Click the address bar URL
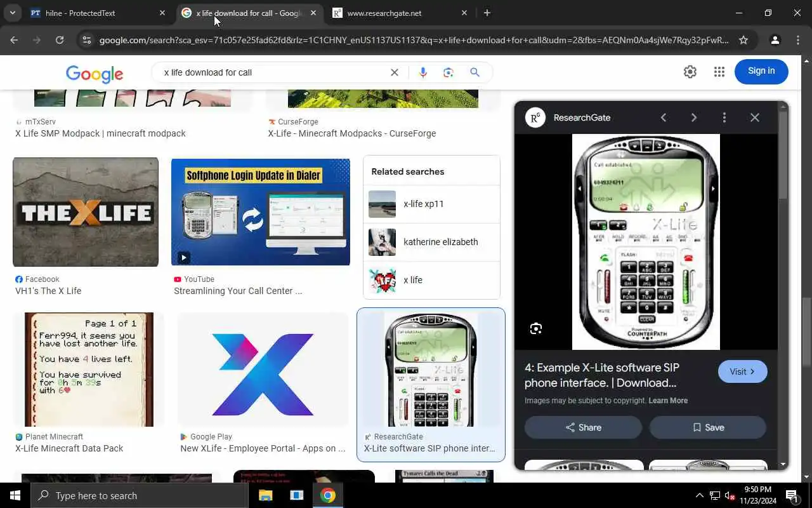Viewport: 812px width, 508px height. coord(414,40)
